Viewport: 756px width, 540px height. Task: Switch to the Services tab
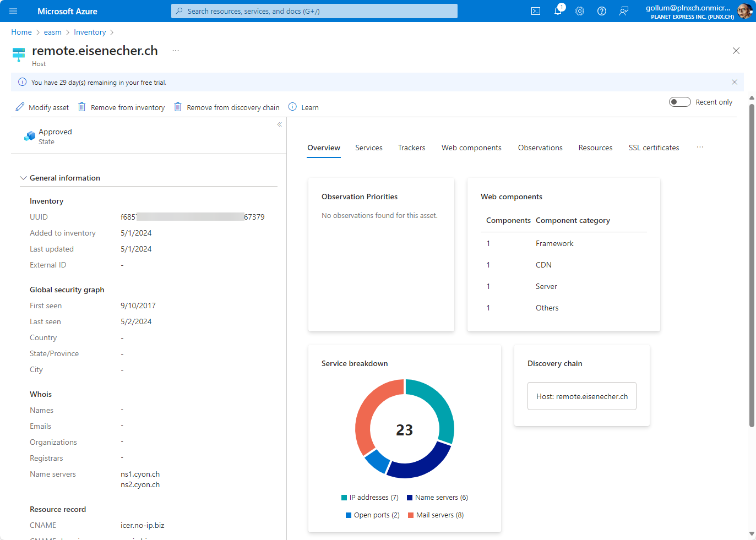coord(368,148)
